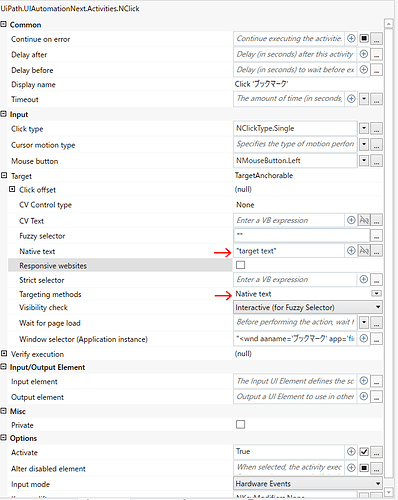Image resolution: width=398 pixels, height=500 pixels.
Task: Open the Click type dropdown
Action: click(x=364, y=128)
